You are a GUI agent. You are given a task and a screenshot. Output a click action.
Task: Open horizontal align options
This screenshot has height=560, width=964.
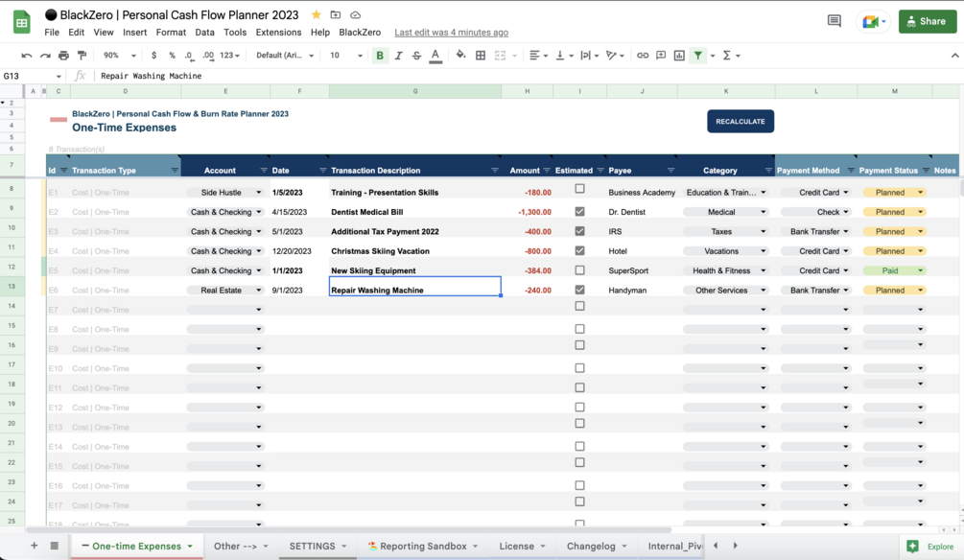pos(538,56)
